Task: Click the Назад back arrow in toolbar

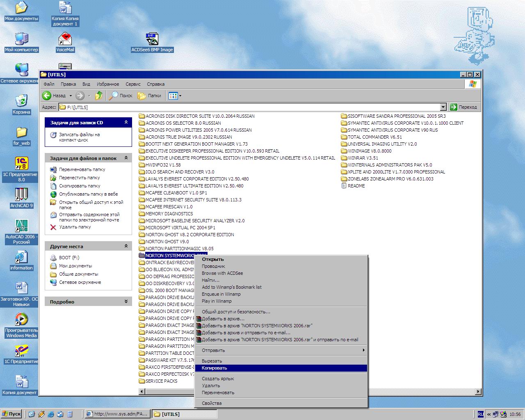Action: (x=54, y=96)
